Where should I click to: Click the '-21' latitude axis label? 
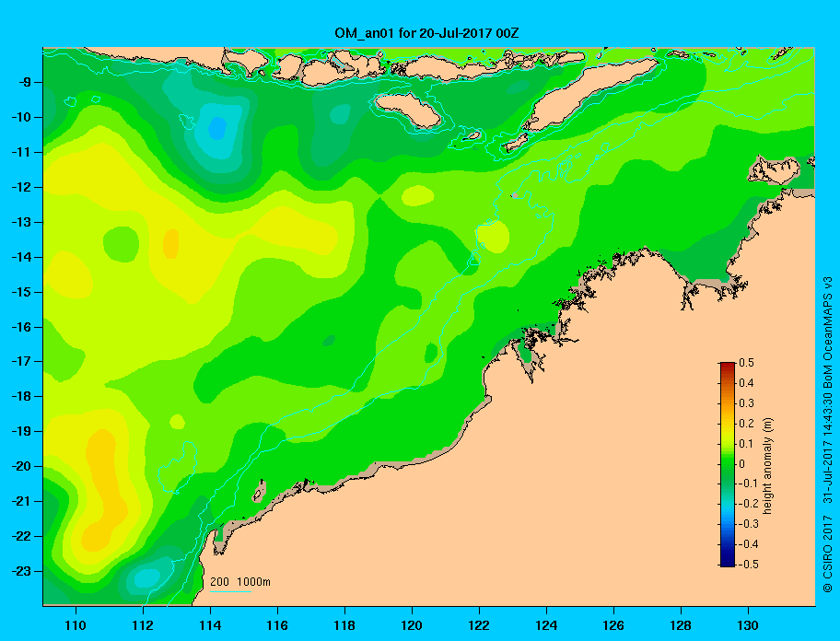click(22, 502)
